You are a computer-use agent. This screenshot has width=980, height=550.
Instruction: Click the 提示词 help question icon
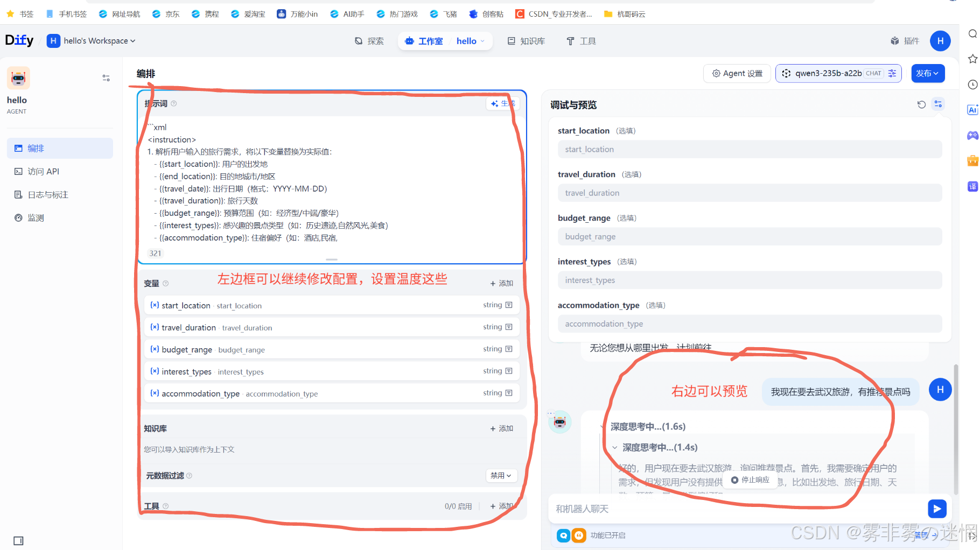174,103
